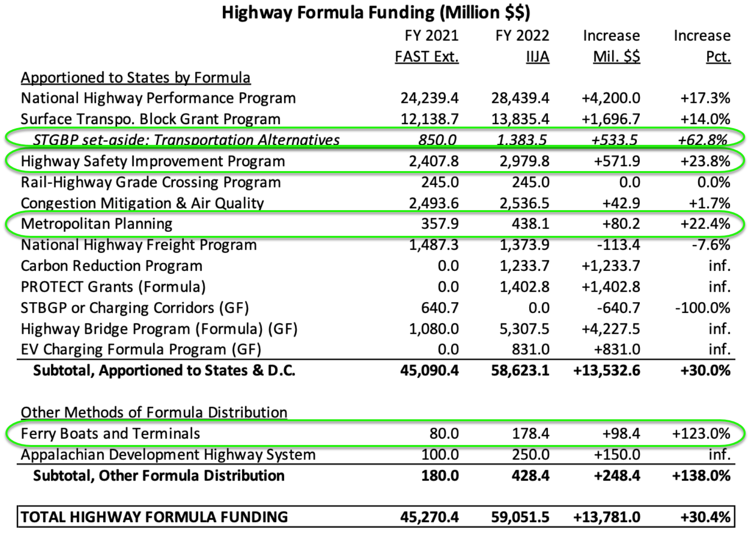Click 'Congestion Mitigation & Air Quality' label
Screen dimensions: 756x534
pyautogui.click(x=142, y=203)
